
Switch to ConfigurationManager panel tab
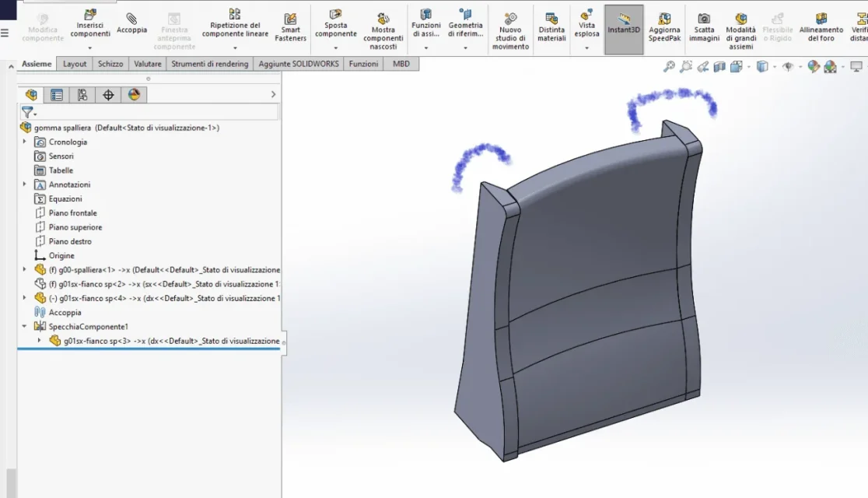(82, 95)
